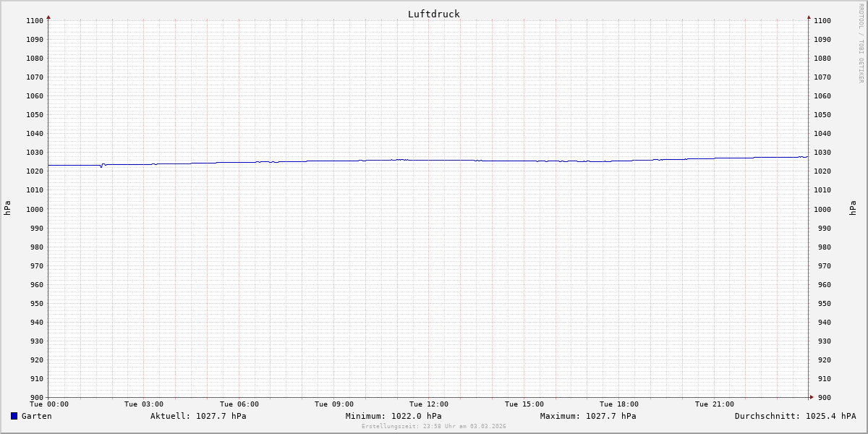This screenshot has height=434, width=868.
Task: Click the Tue 00:00 time label
Action: click(x=49, y=404)
